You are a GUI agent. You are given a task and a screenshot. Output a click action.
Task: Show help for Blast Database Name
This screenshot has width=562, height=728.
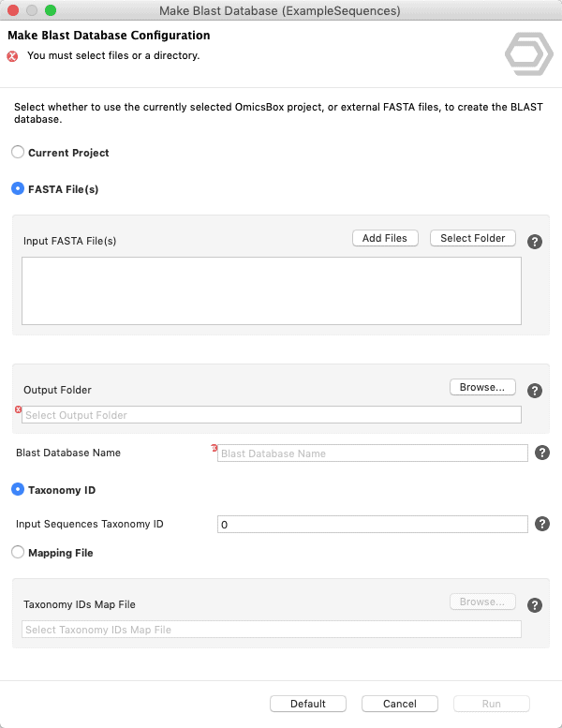pos(542,453)
